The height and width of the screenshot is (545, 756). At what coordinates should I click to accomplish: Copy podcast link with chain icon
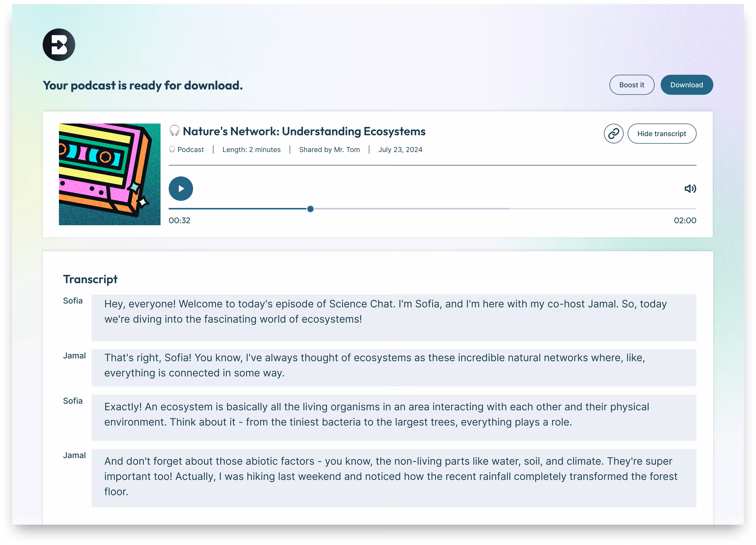pos(613,134)
